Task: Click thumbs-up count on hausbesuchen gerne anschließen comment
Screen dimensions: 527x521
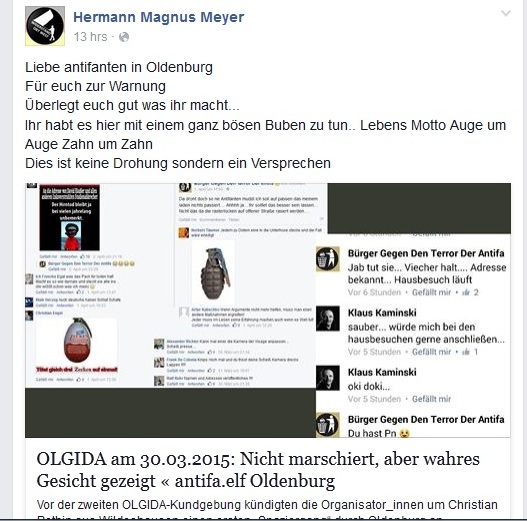Action: (x=470, y=352)
